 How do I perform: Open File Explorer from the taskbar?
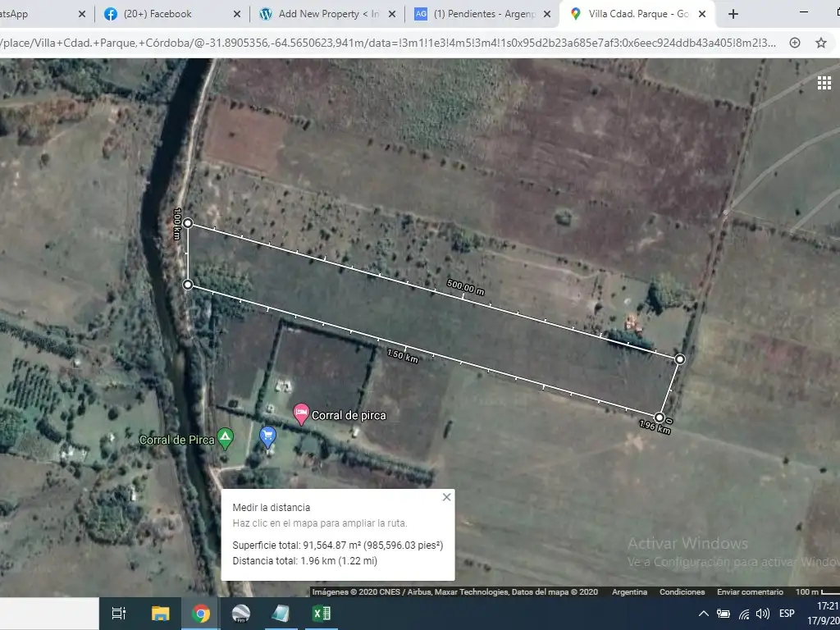161,614
